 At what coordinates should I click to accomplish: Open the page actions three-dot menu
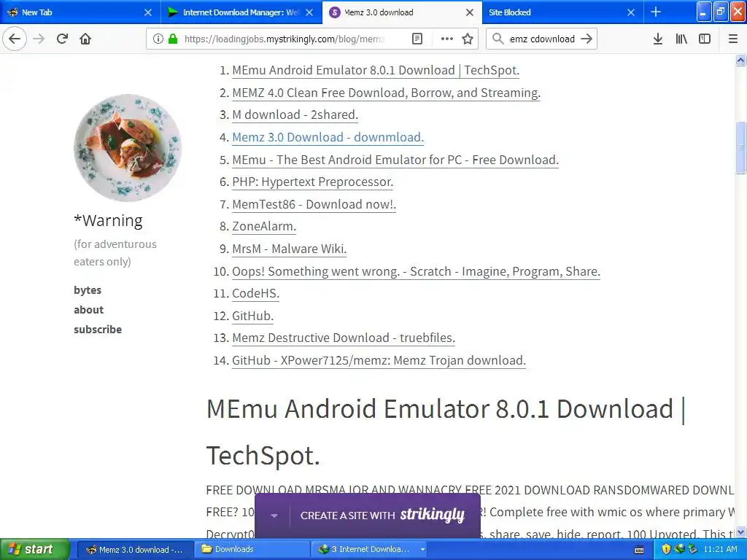447,39
